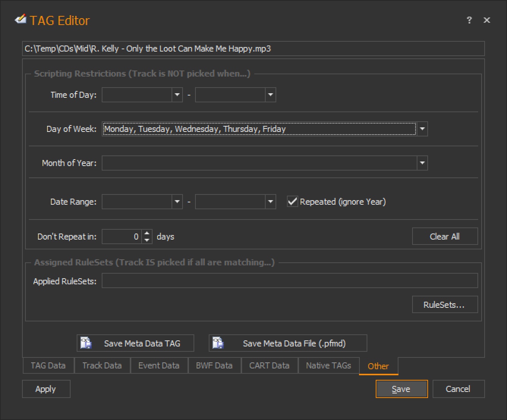The image size is (507, 420).
Task: Click the Apply button
Action: click(x=46, y=389)
